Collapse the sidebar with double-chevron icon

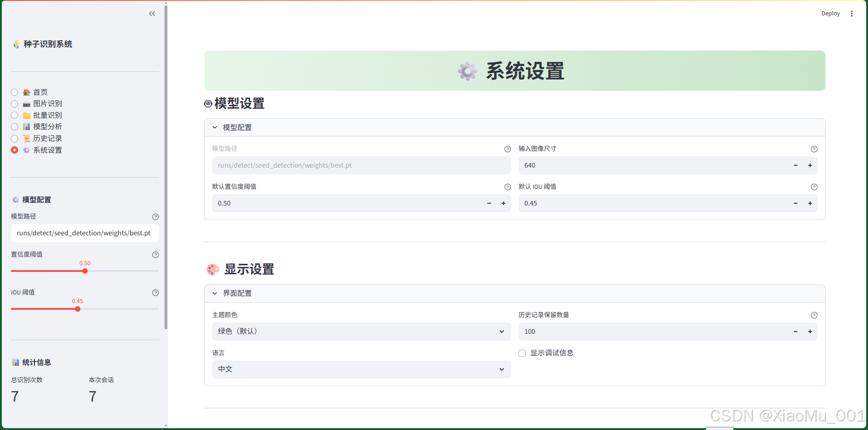[x=152, y=14]
